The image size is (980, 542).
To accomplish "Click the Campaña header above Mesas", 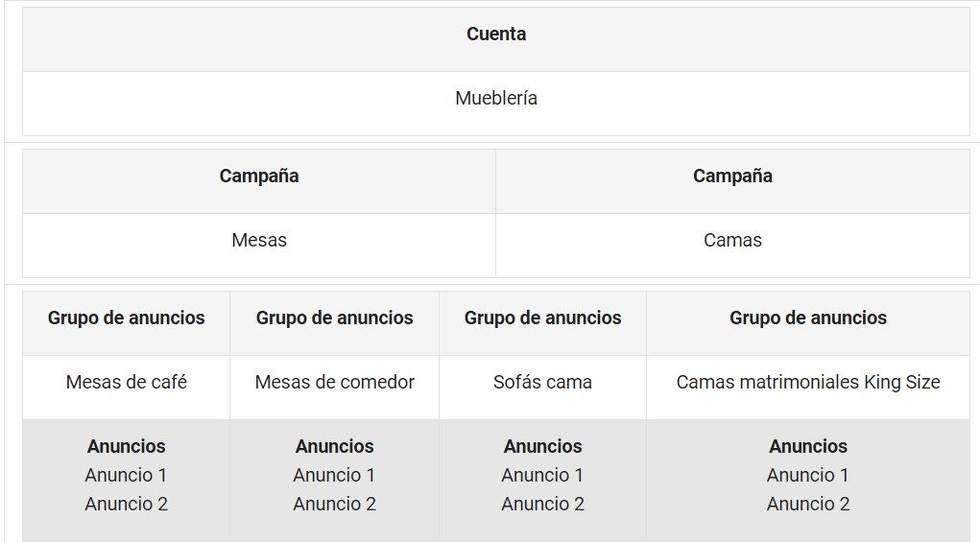I will [x=259, y=177].
